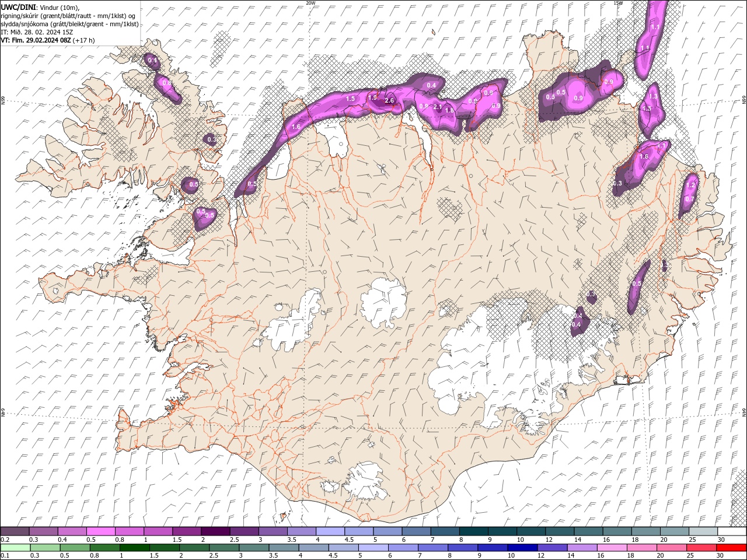This screenshot has height=560, width=747.
Task: Click the 30 label in the upper legend row
Action: [x=720, y=540]
